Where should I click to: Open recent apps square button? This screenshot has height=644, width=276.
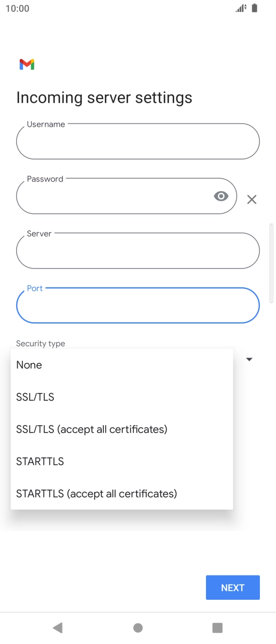[x=218, y=627]
